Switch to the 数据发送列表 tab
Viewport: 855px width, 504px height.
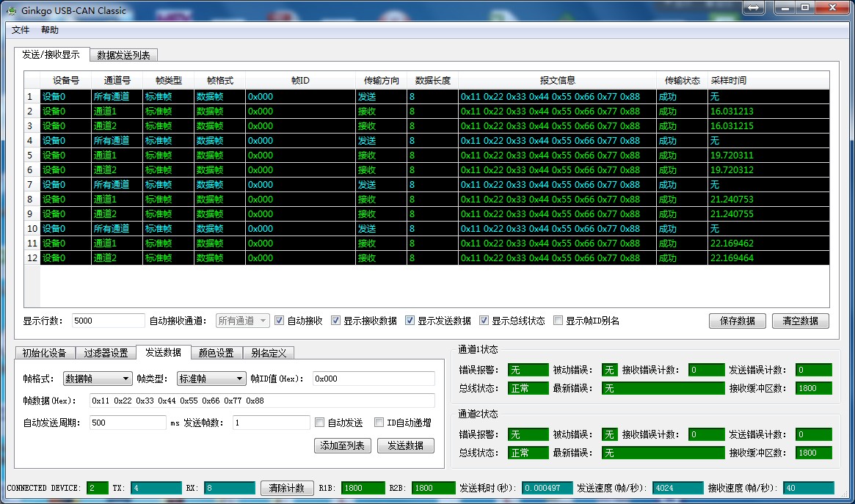tap(123, 54)
